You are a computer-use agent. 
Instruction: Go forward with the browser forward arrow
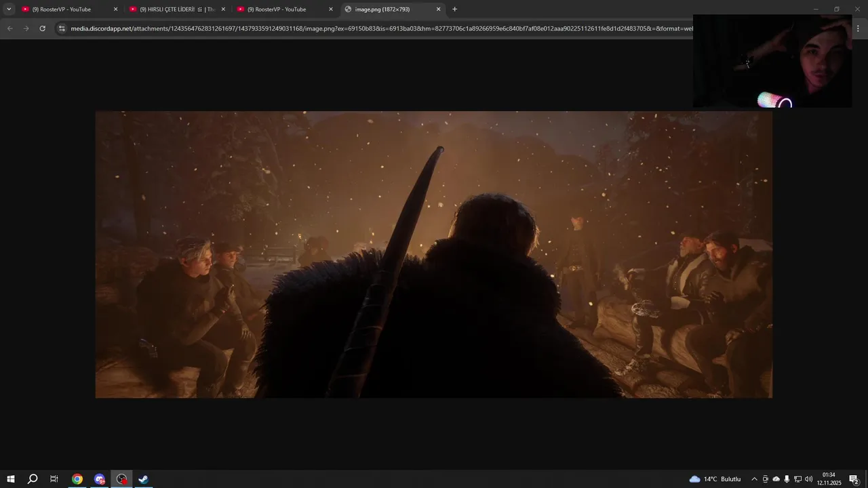tap(26, 28)
